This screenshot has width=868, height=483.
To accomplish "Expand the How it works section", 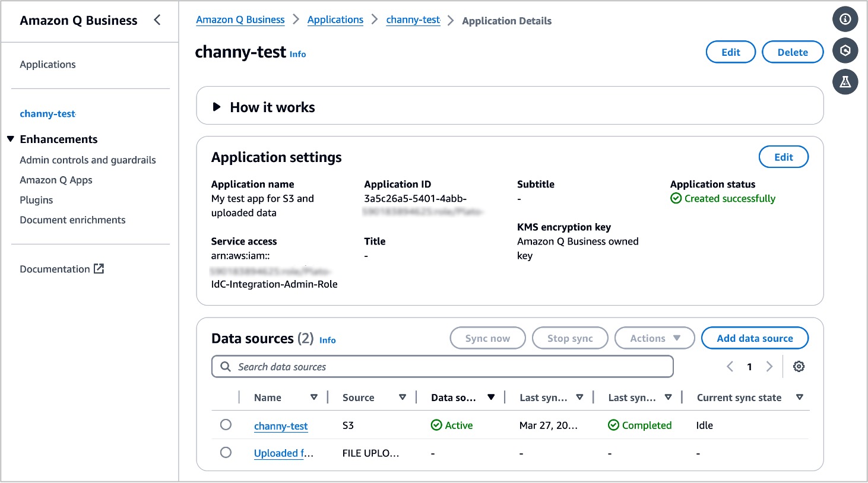I will pos(217,107).
